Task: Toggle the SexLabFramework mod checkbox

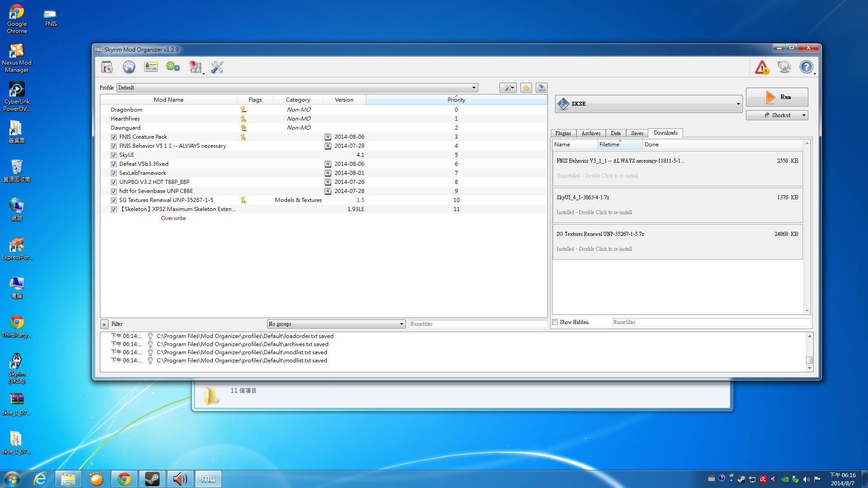Action: (114, 173)
